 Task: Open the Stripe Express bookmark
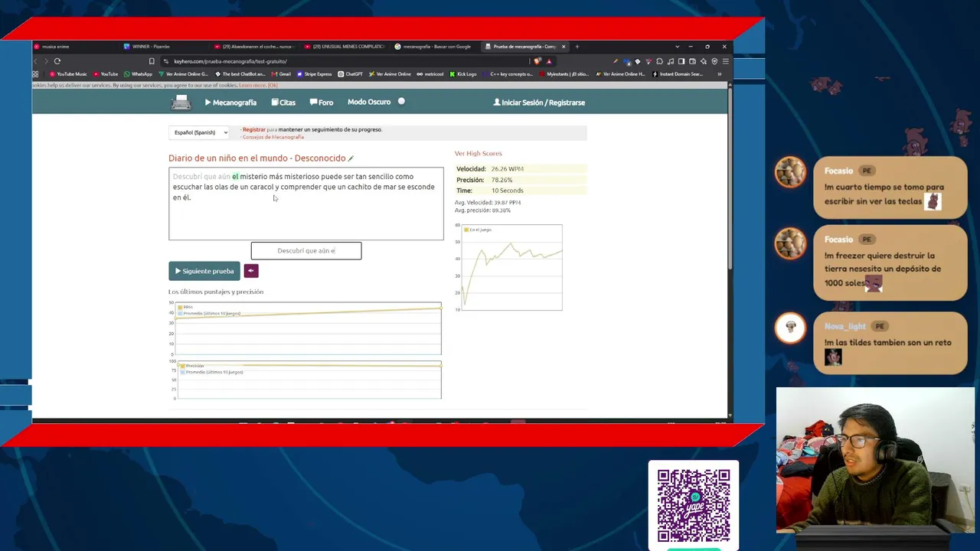point(315,74)
